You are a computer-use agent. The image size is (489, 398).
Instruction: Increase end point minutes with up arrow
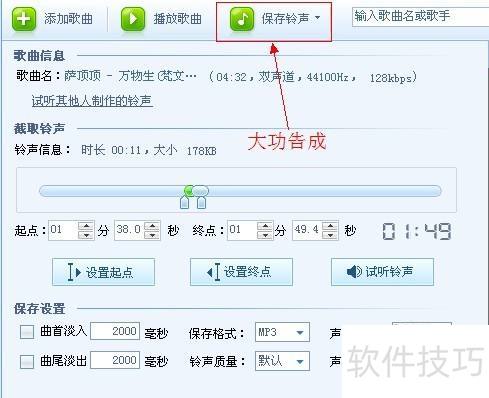tap(265, 226)
